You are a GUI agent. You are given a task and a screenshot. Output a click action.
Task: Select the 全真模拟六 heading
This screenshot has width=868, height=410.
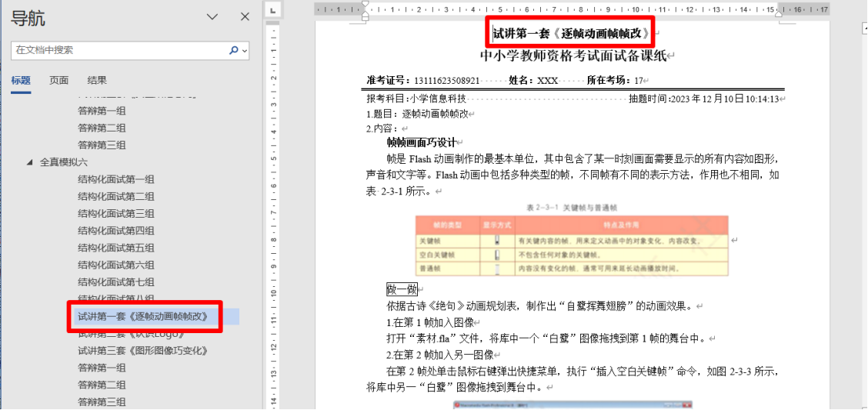(64, 162)
